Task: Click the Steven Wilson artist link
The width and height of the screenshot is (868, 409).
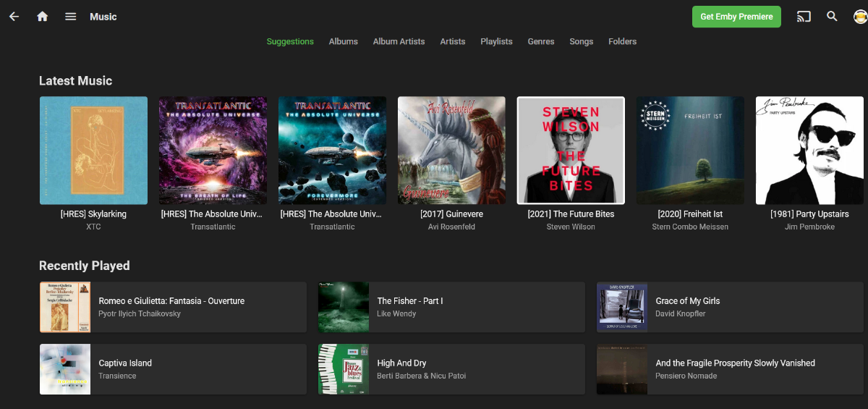Action: click(571, 227)
